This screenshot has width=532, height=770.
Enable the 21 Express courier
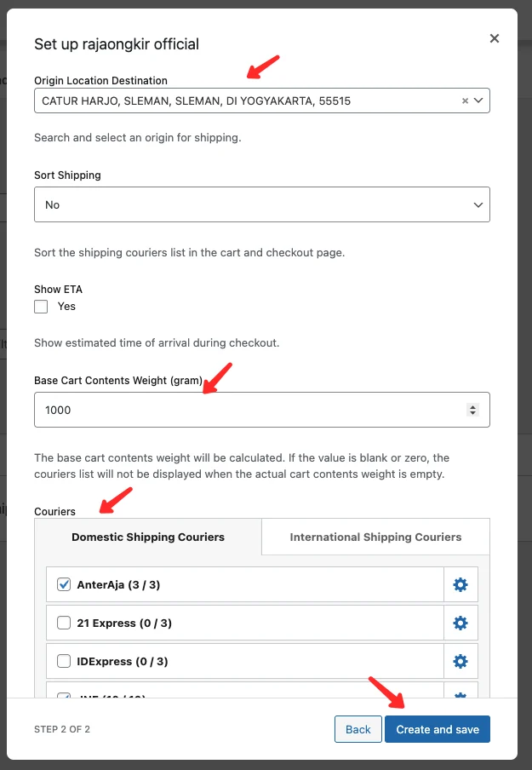pos(63,623)
